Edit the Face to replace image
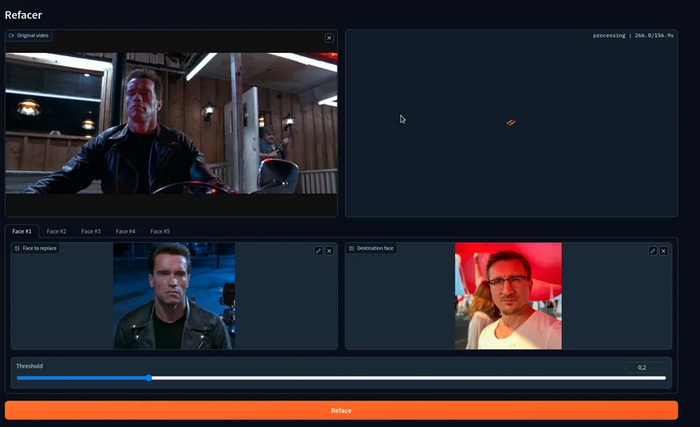700x427 pixels. point(318,251)
